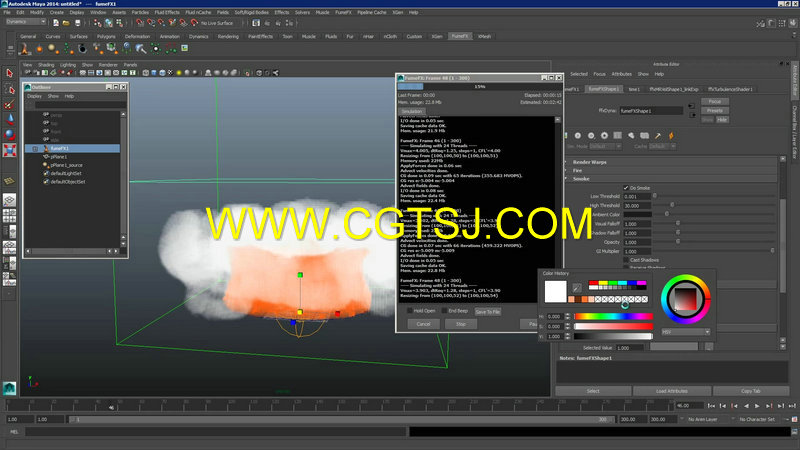The image size is (800, 450).
Task: Click the white current color swatch
Action: (x=555, y=291)
